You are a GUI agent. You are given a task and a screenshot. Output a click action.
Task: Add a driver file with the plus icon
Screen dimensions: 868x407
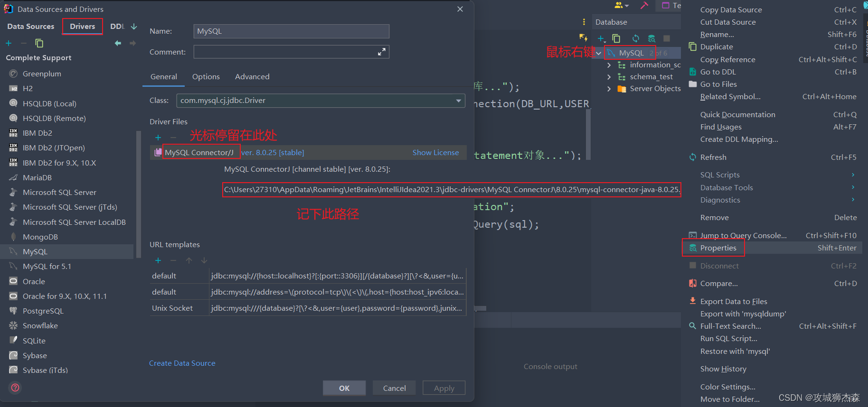pos(158,138)
